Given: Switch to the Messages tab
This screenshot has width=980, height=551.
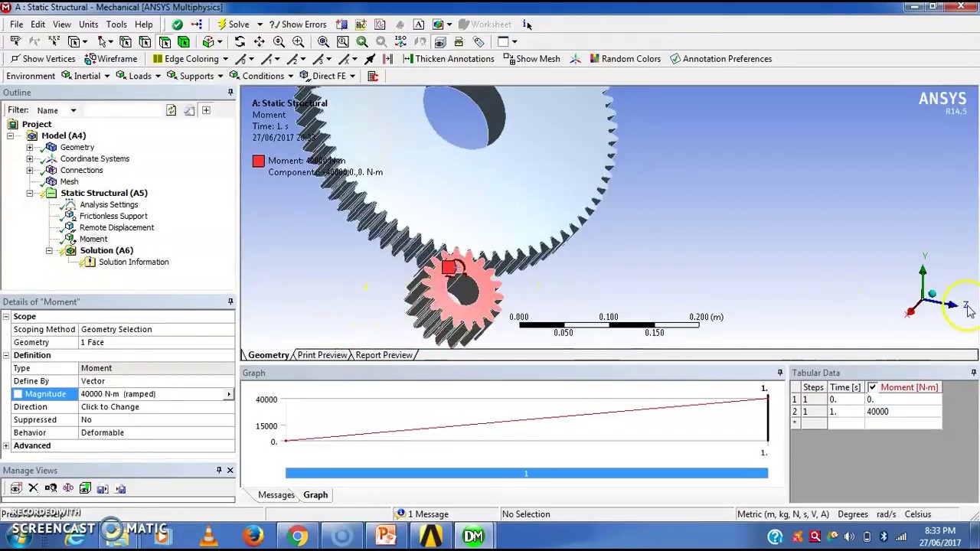Looking at the screenshot, I should point(276,495).
